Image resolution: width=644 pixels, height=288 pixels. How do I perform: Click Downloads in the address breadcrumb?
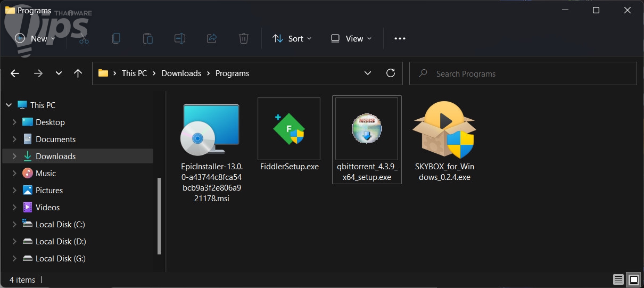[181, 73]
